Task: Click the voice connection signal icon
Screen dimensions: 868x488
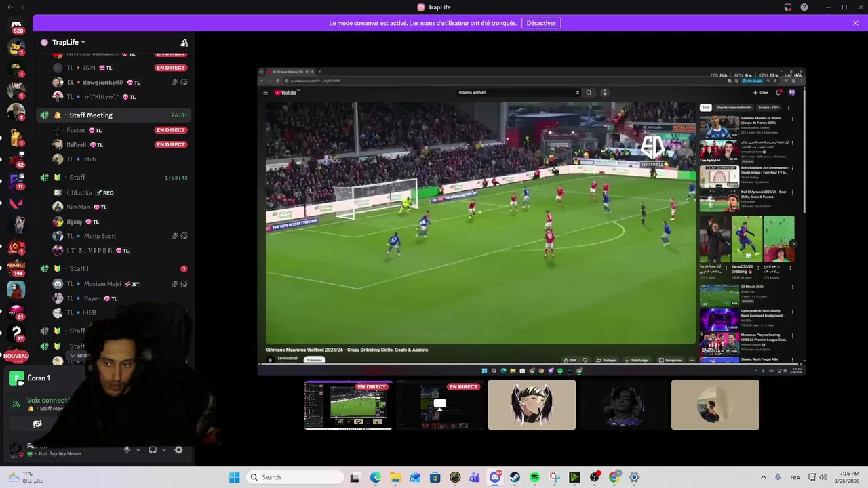Action: point(16,404)
